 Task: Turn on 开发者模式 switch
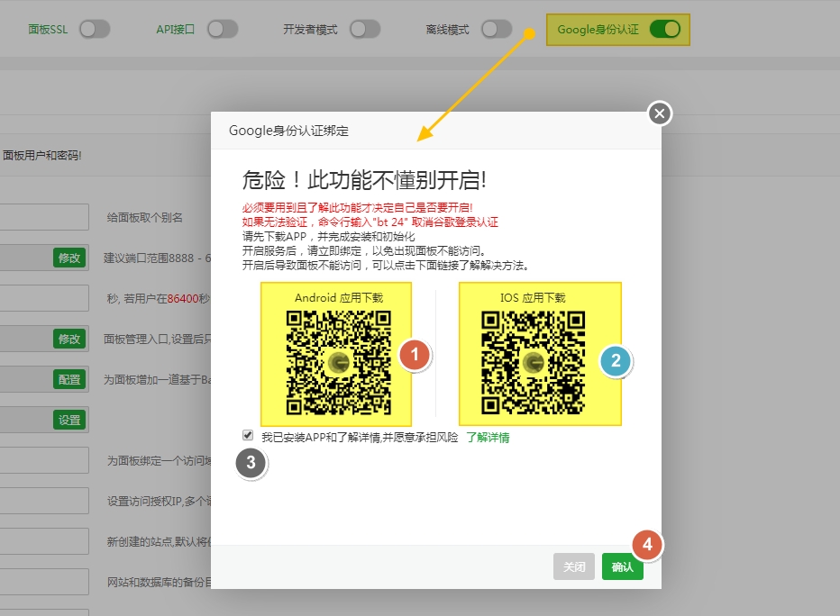click(365, 29)
